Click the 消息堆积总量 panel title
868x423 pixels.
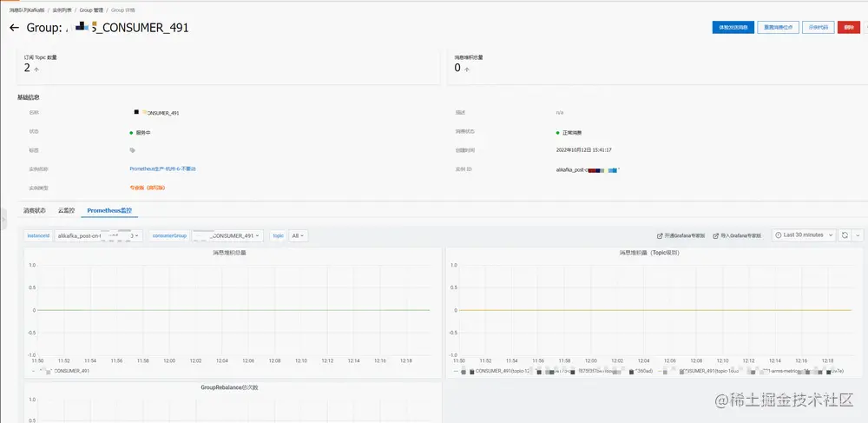click(229, 253)
